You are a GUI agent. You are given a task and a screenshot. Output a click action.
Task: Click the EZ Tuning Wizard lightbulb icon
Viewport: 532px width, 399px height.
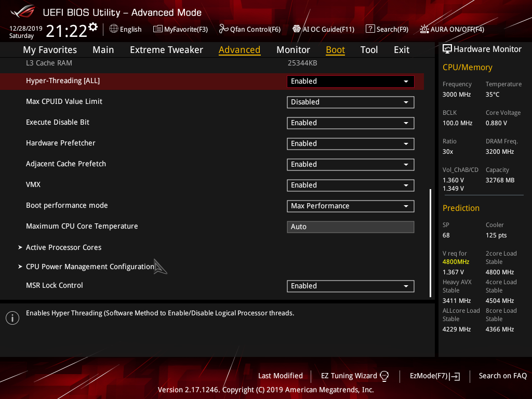(384, 376)
